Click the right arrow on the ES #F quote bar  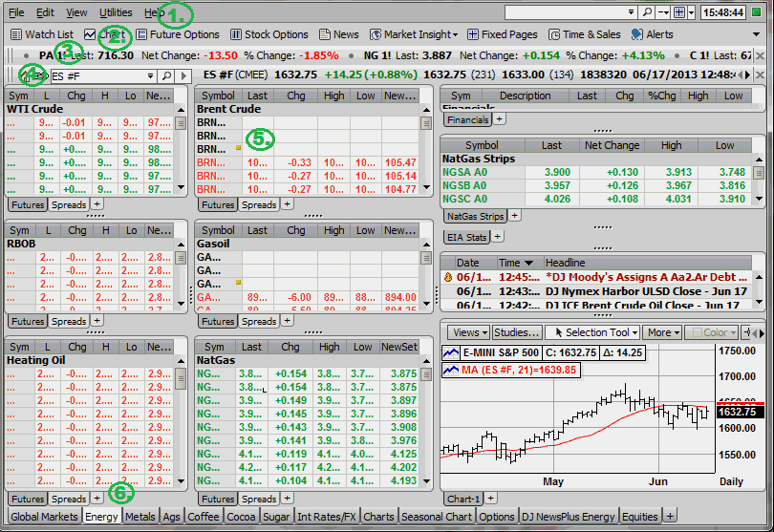coord(748,75)
